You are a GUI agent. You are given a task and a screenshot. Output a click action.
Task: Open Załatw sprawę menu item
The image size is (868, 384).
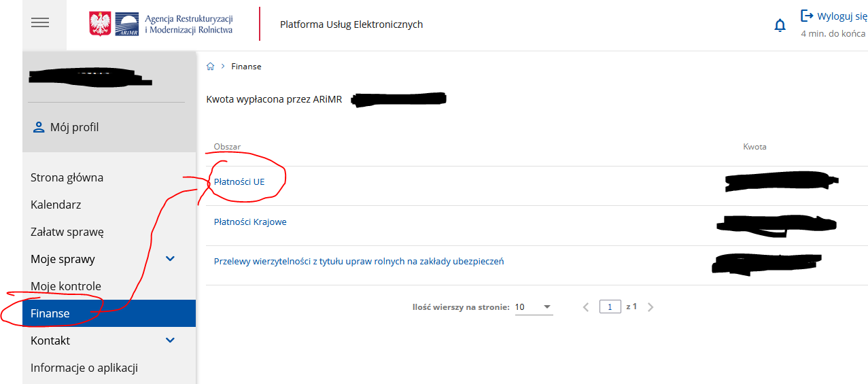[x=67, y=232]
